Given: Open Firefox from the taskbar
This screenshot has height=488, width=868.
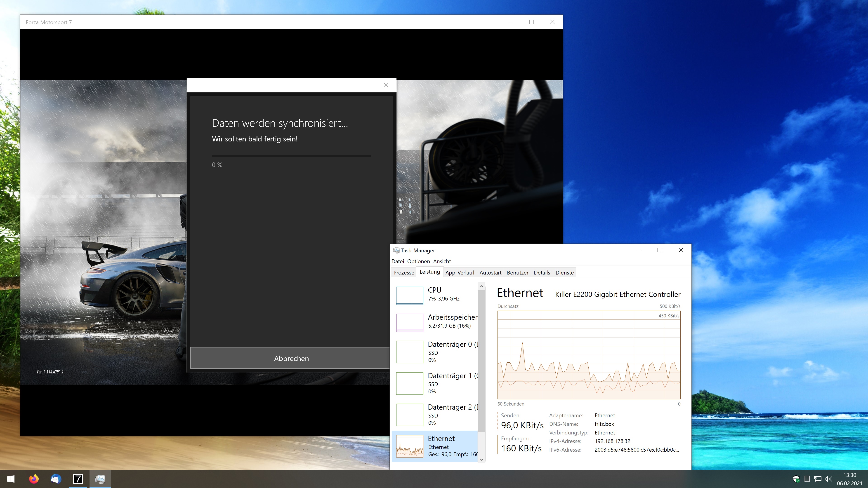Looking at the screenshot, I should coord(34,479).
